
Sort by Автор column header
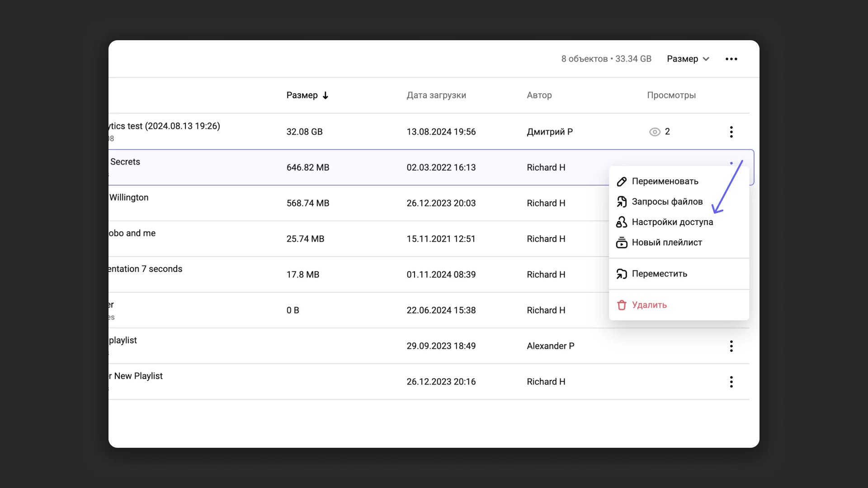[539, 95]
